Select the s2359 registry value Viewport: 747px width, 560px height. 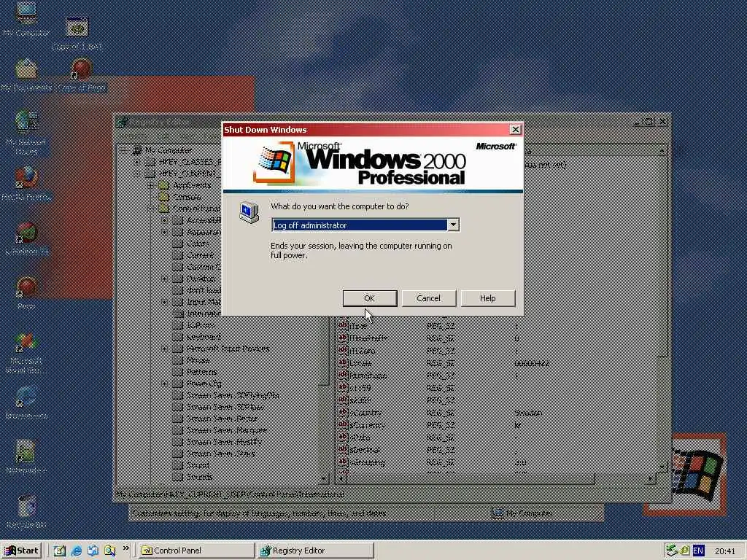click(360, 400)
